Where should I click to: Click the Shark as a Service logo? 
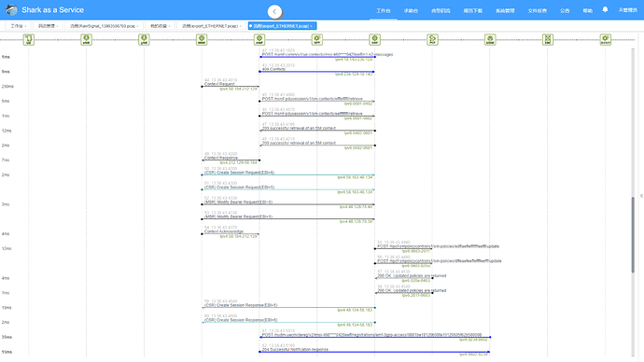point(11,10)
